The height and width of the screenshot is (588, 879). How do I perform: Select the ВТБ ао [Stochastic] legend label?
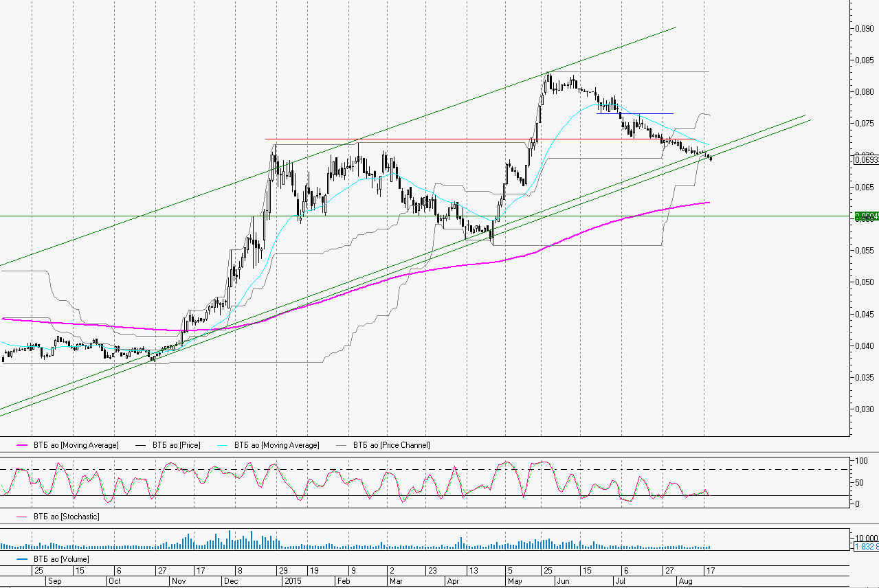click(62, 517)
